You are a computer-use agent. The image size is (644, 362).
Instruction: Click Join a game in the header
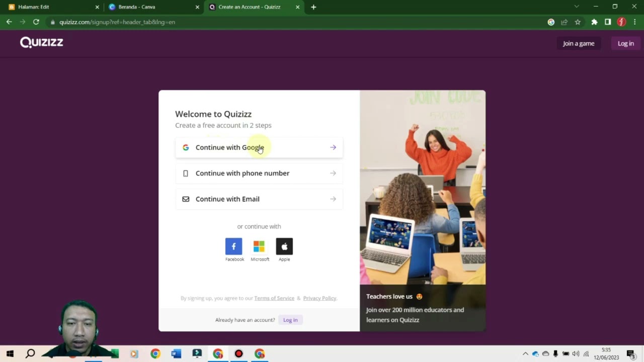coord(579,43)
